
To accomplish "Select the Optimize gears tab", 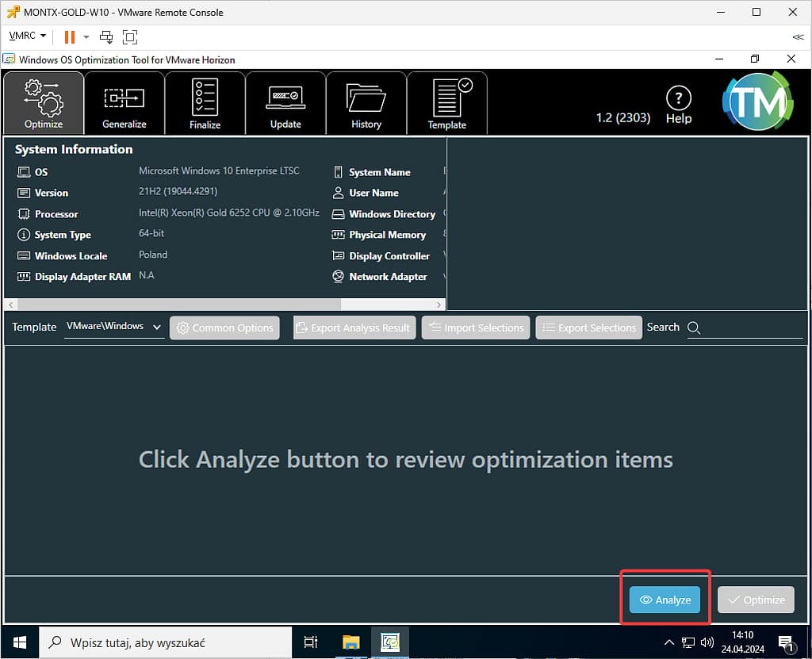I will pos(44,103).
